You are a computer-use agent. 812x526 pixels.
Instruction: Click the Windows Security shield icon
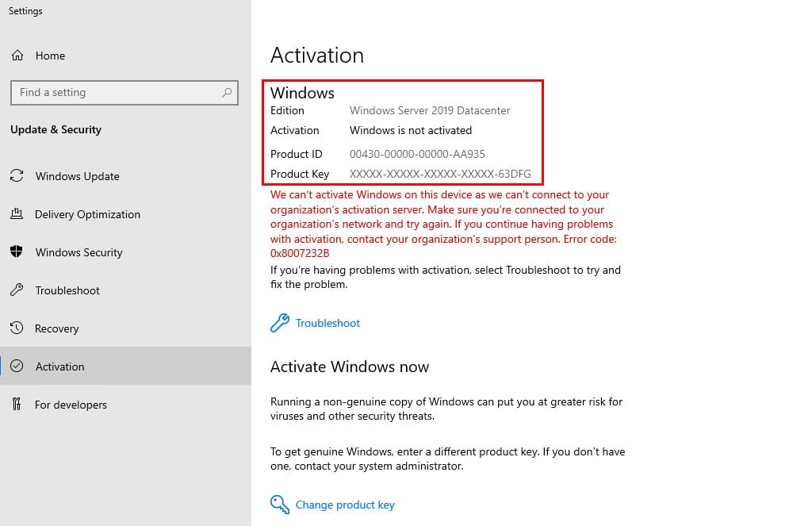point(17,251)
